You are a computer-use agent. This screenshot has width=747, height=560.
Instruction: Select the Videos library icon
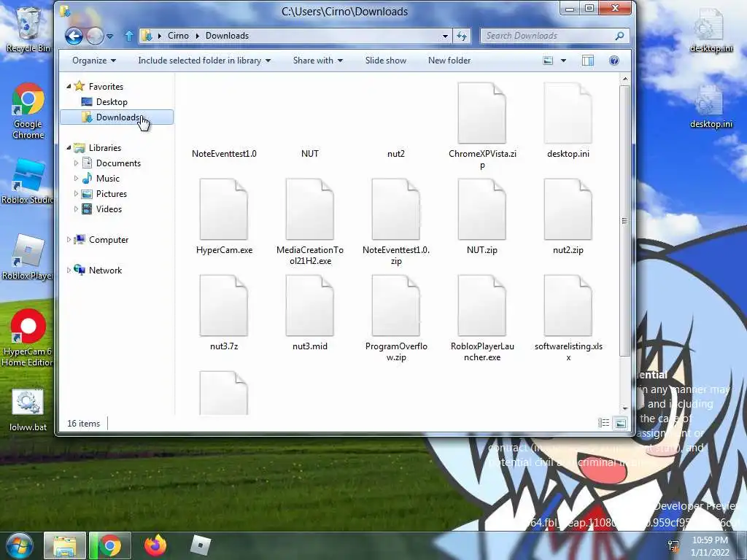click(x=87, y=209)
